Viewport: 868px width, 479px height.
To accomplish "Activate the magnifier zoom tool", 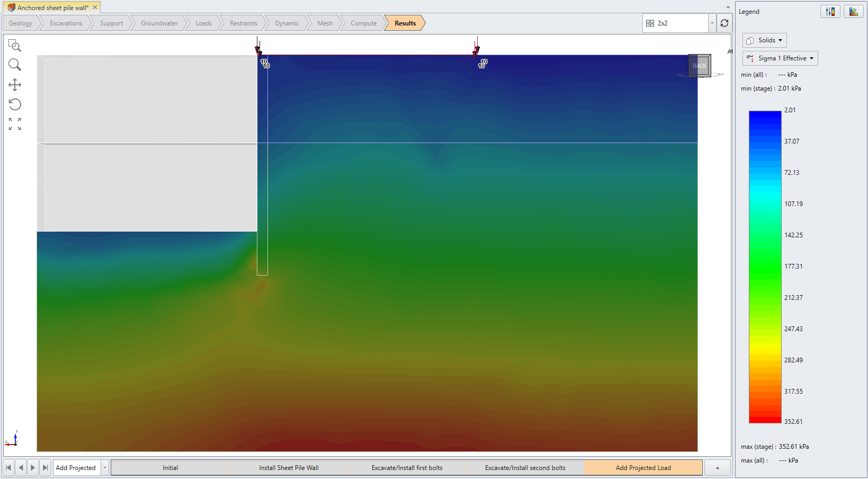I will pos(15,65).
